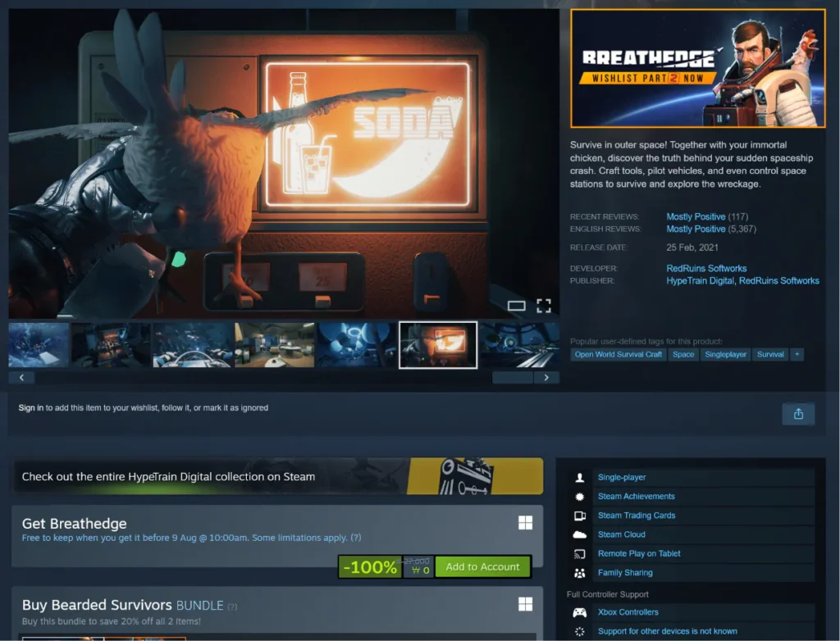The width and height of the screenshot is (840, 641).
Task: Open the Steam Achievements link
Action: click(x=636, y=497)
